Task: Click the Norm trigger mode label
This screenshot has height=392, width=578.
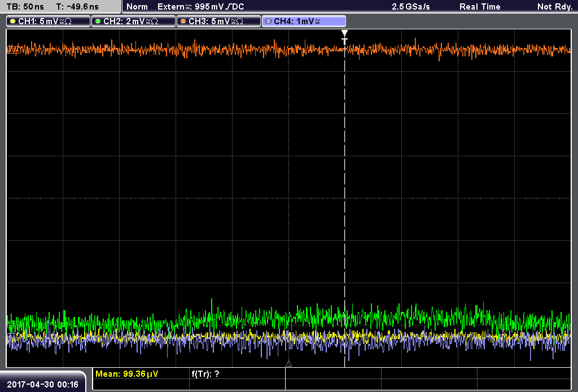Action: coord(137,7)
